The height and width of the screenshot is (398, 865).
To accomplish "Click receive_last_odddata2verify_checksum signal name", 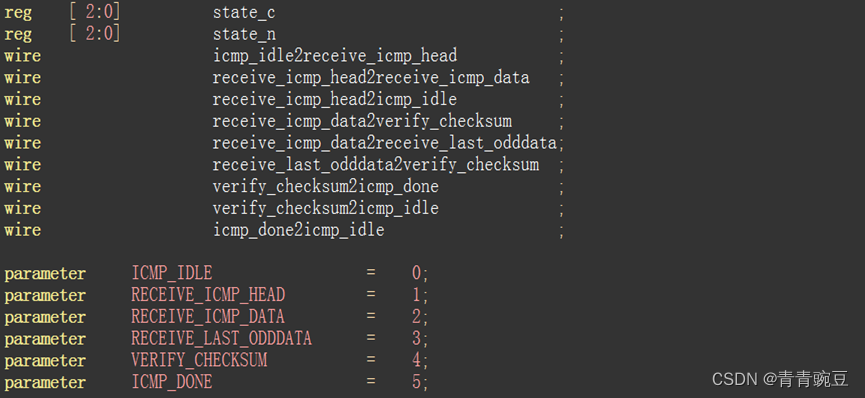I will click(x=376, y=165).
